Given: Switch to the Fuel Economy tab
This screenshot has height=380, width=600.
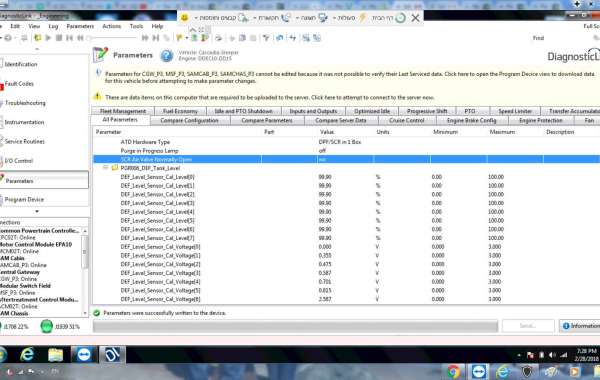Looking at the screenshot, I should point(180,111).
